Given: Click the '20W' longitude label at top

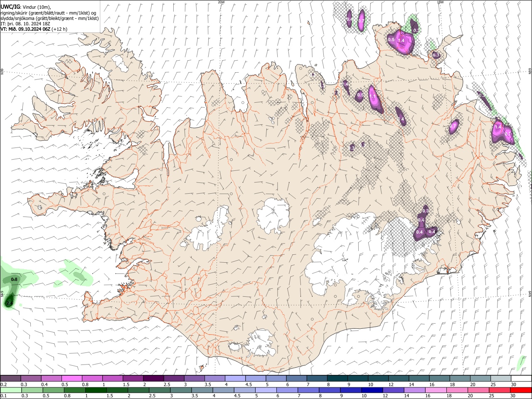Looking at the screenshot, I should click(221, 2).
